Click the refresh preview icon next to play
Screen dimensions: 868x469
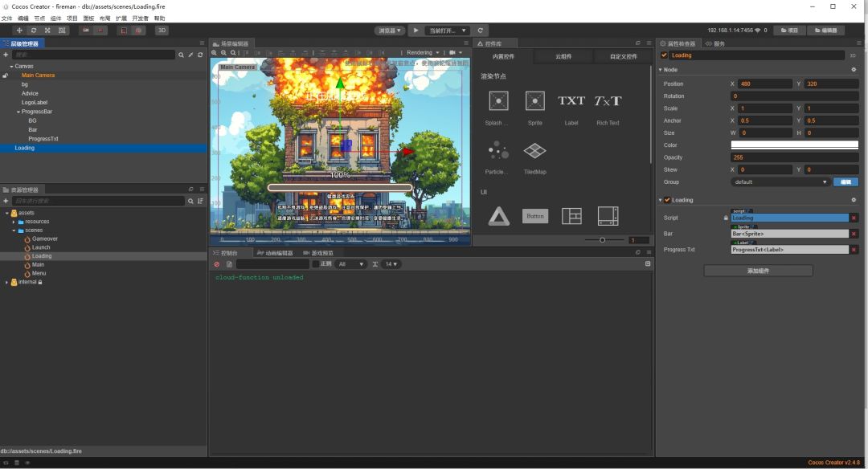480,31
